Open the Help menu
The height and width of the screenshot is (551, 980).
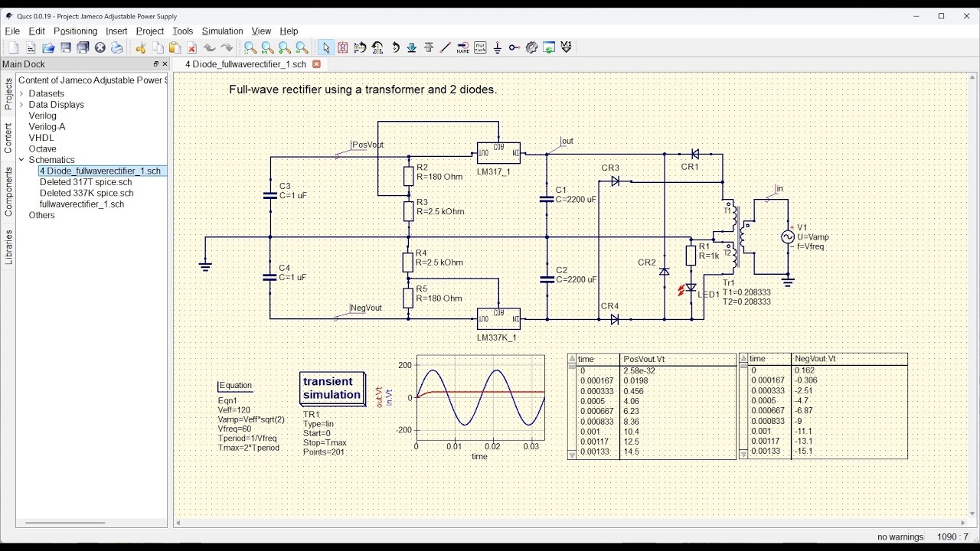click(x=289, y=31)
